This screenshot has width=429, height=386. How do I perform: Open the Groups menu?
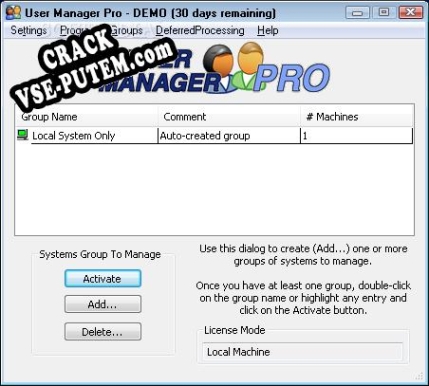pyautogui.click(x=126, y=30)
